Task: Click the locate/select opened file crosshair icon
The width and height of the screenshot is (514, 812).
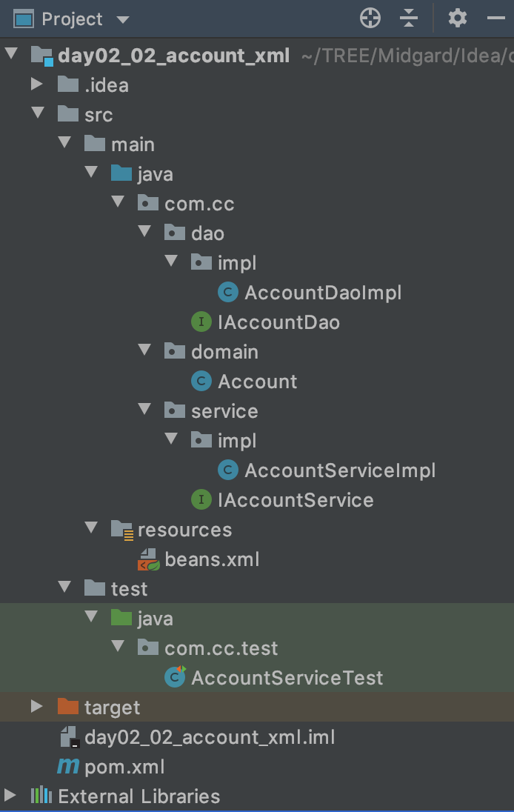Action: 370,19
